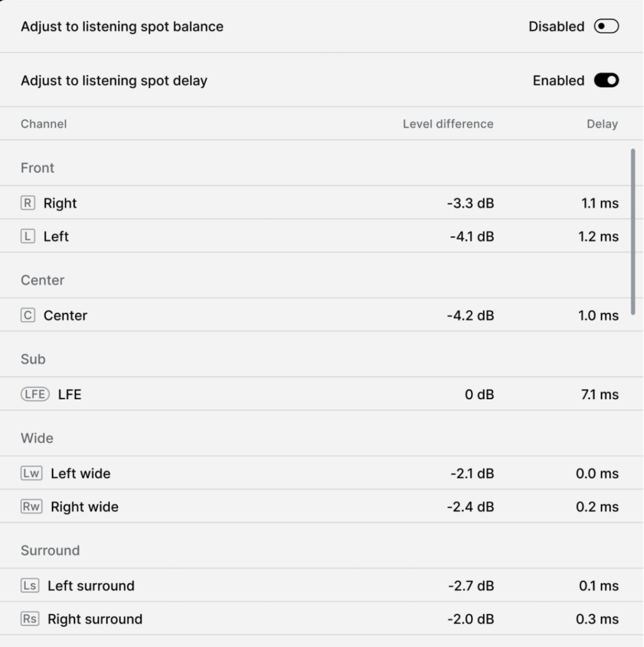Click the Channel column header
This screenshot has width=644, height=647.
44,124
